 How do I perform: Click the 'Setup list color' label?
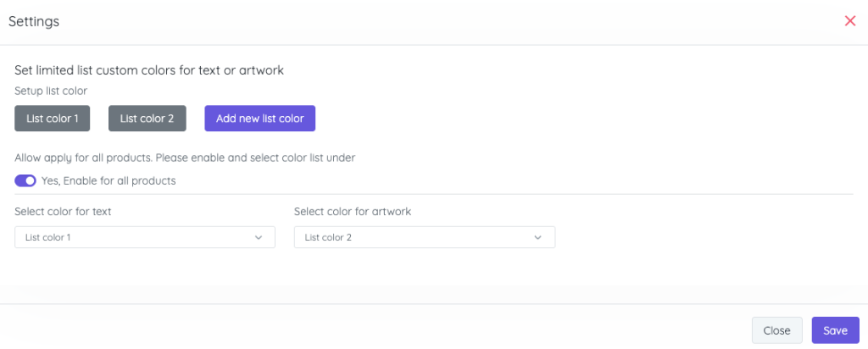[51, 91]
